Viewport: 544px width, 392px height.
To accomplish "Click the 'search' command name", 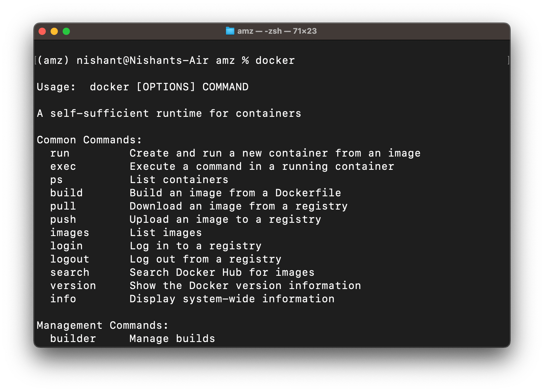I will 70,272.
